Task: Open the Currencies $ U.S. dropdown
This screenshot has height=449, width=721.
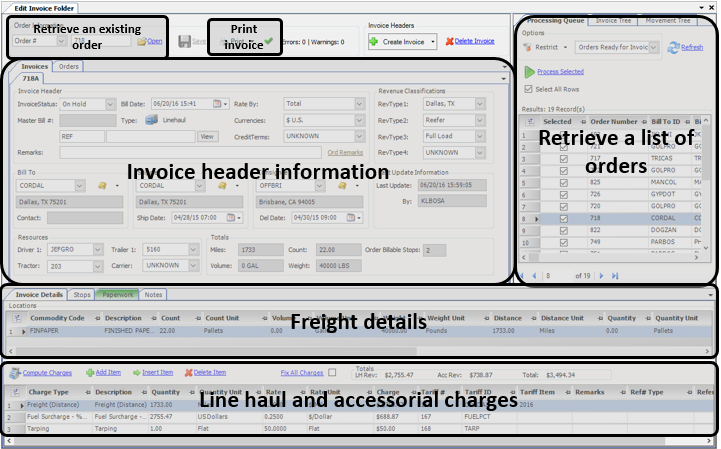Action: [360, 121]
